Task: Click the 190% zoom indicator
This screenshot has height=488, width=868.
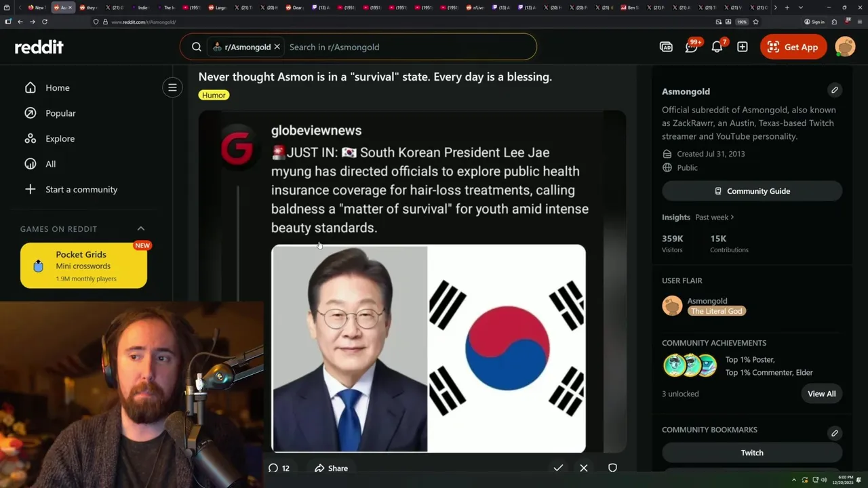Action: [x=742, y=22]
